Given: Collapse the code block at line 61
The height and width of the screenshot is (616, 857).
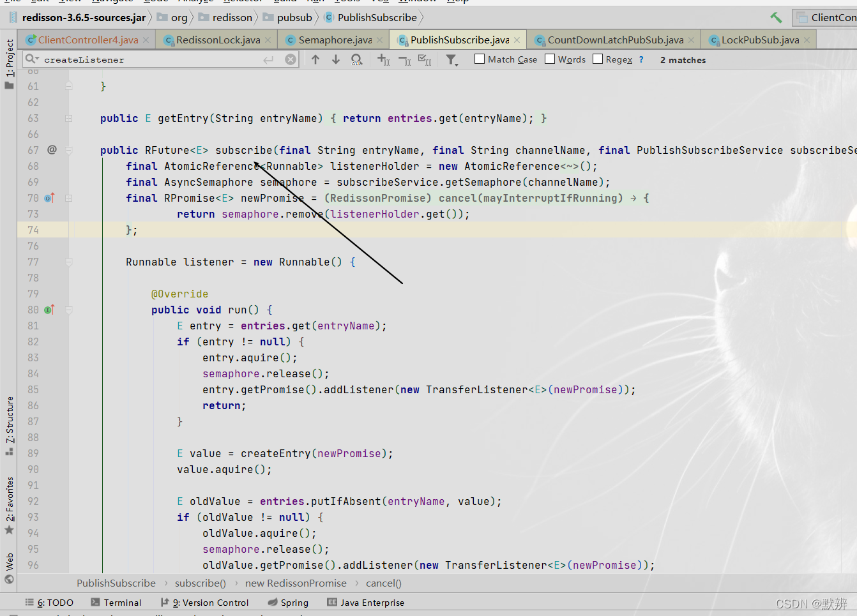Looking at the screenshot, I should point(69,86).
